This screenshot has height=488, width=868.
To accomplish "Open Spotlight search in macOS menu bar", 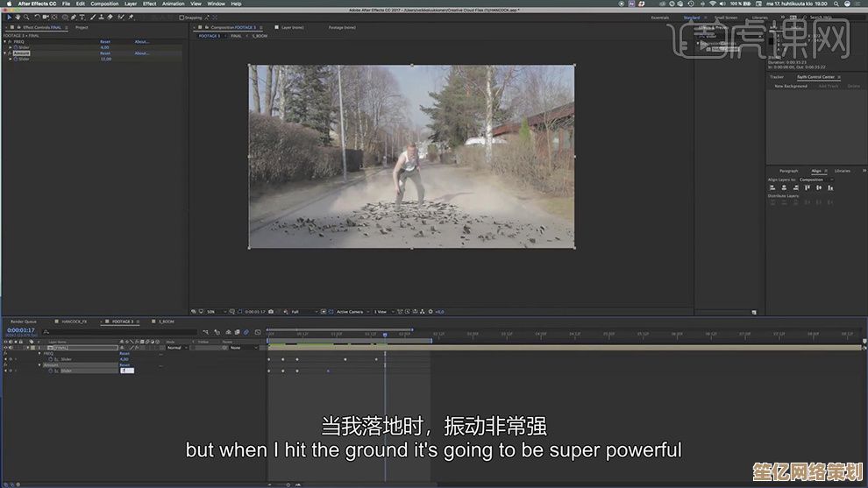I will 836,4.
